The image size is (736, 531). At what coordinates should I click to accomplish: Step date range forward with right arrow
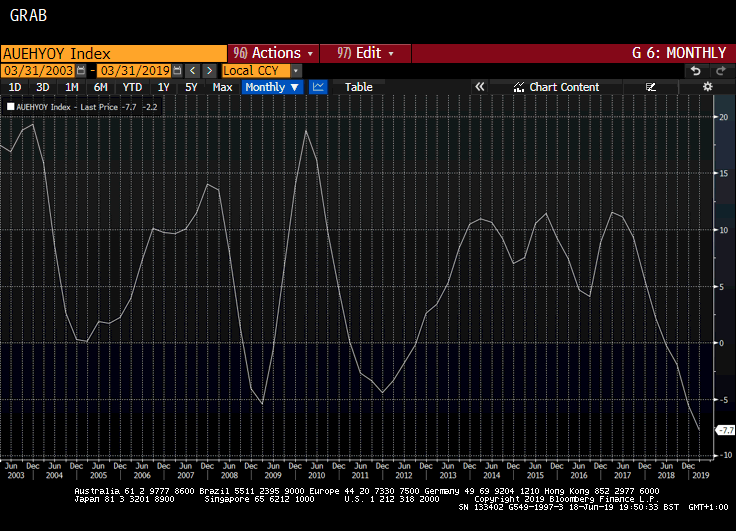tap(209, 71)
